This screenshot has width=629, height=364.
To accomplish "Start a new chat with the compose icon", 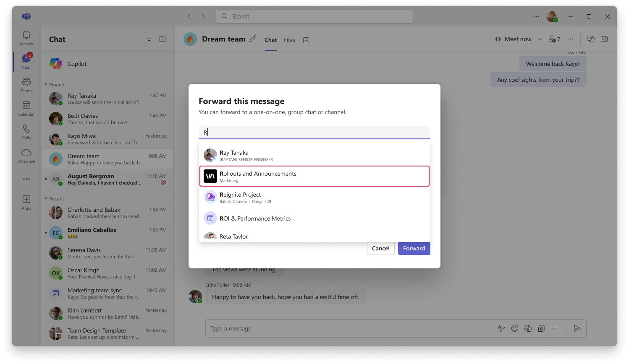I will (162, 39).
